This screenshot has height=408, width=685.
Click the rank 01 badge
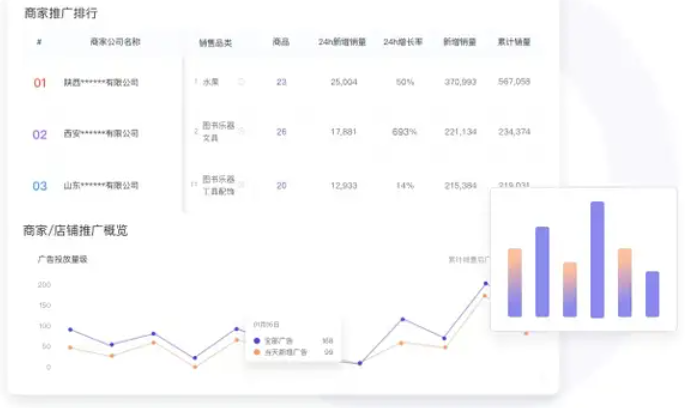coord(40,83)
